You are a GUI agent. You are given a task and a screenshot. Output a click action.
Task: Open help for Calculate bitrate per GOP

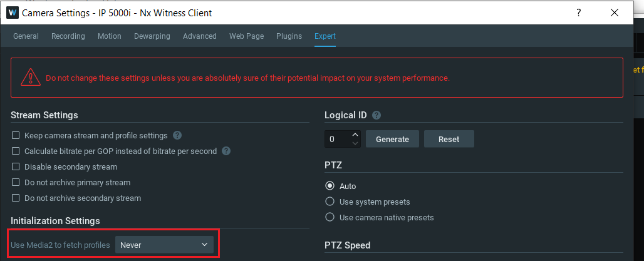point(226,151)
